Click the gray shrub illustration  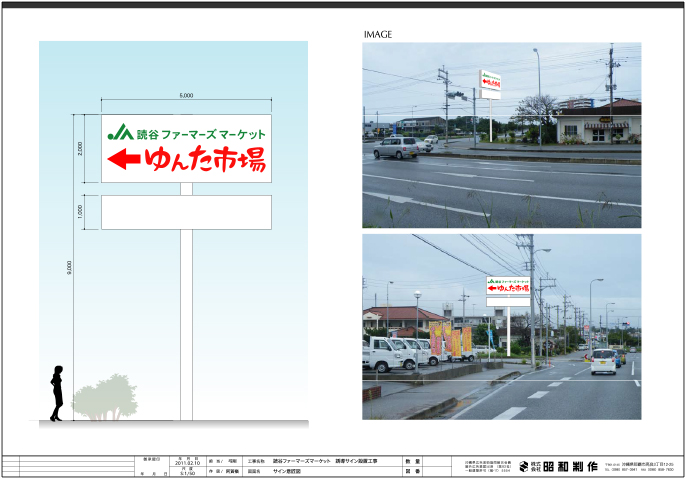pyautogui.click(x=105, y=397)
